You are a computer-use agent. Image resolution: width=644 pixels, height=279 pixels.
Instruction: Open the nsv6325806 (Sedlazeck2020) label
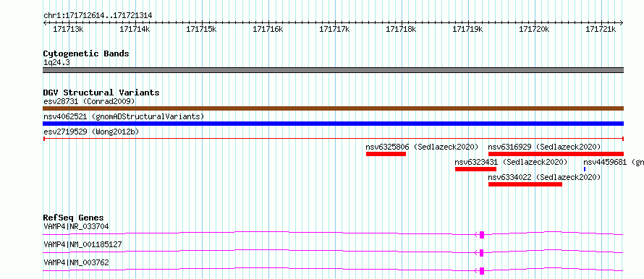pos(422,147)
